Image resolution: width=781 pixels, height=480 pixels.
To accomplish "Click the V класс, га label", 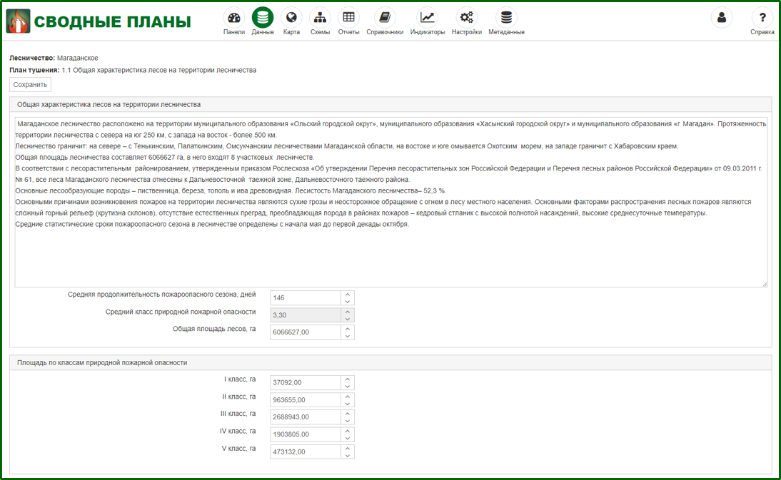I will tap(239, 448).
